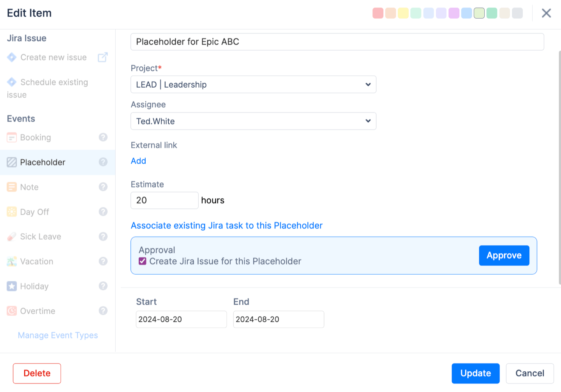Uncheck Create Jira Issue for this Placeholder
Viewport: 561px width, 392px height.
[143, 261]
